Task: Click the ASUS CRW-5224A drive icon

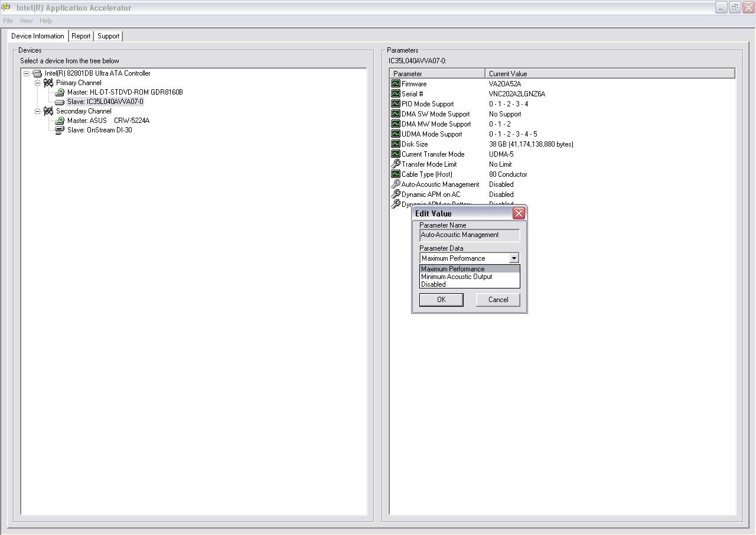Action: pyautogui.click(x=60, y=121)
